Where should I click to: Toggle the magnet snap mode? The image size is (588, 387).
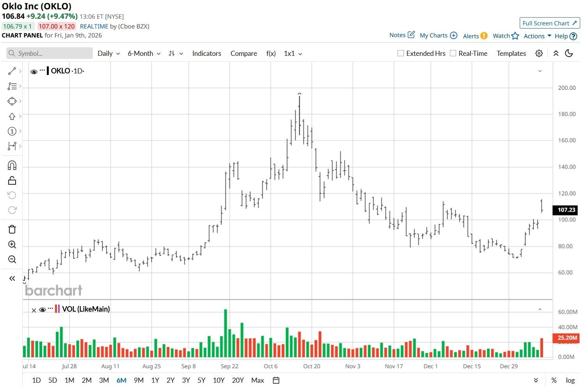pos(12,166)
